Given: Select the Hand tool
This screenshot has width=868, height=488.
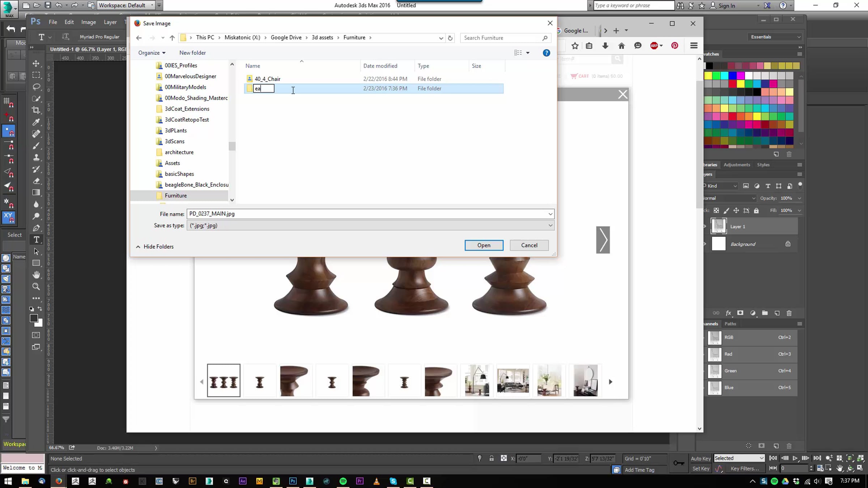Looking at the screenshot, I should [36, 275].
